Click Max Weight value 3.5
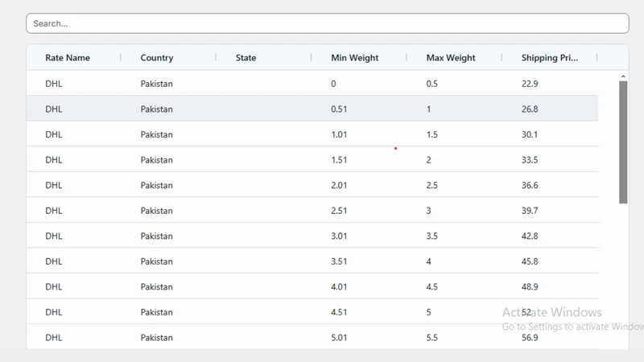This screenshot has width=644, height=362. click(431, 237)
